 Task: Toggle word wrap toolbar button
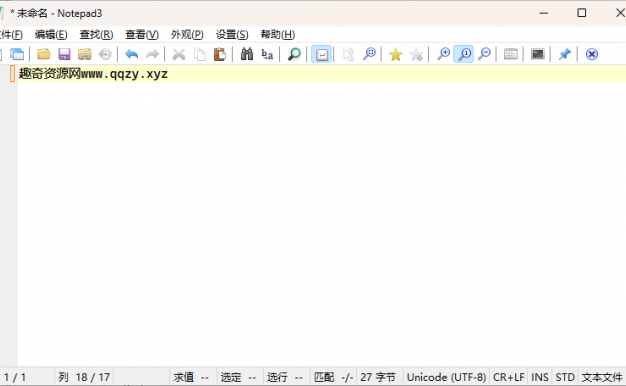coord(321,54)
